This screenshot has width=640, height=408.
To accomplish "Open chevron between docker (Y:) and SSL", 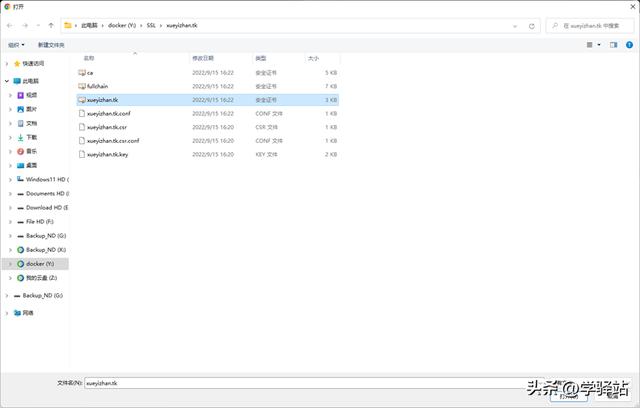I will point(141,25).
